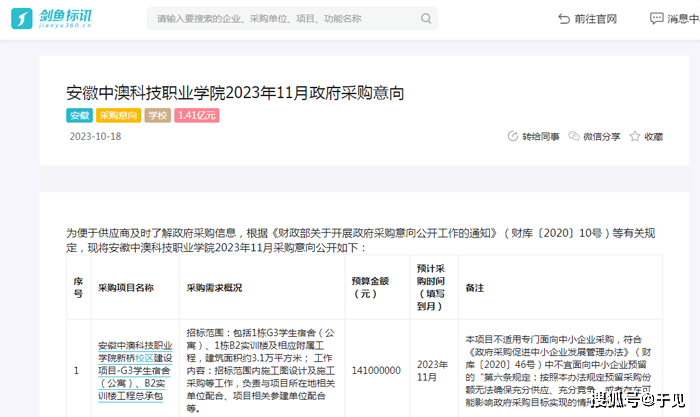Select the 序号 column header
This screenshot has height=417, width=700.
click(x=78, y=287)
